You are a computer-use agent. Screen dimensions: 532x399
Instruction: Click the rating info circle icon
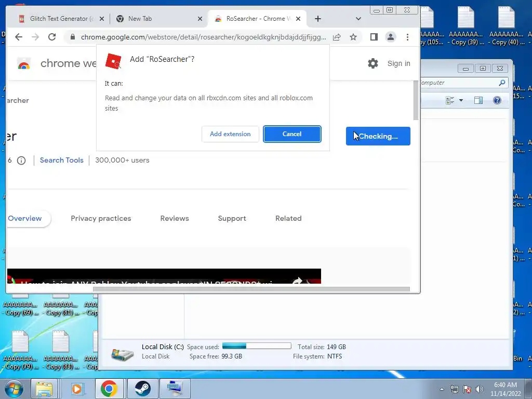(x=21, y=161)
